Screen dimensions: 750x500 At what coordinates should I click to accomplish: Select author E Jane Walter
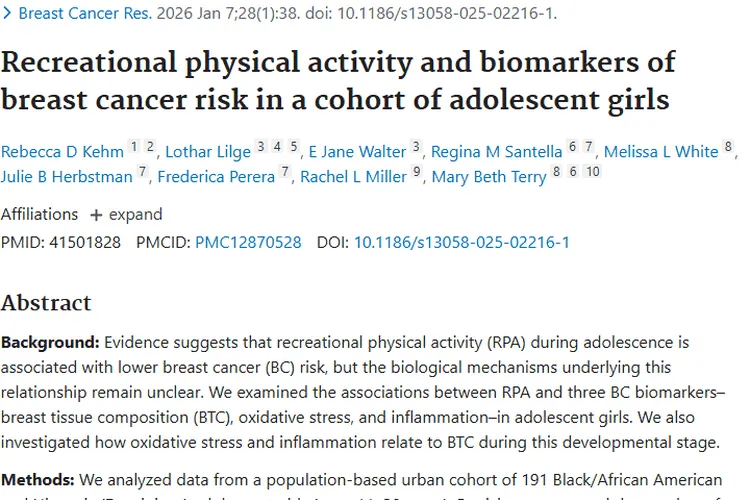(356, 152)
